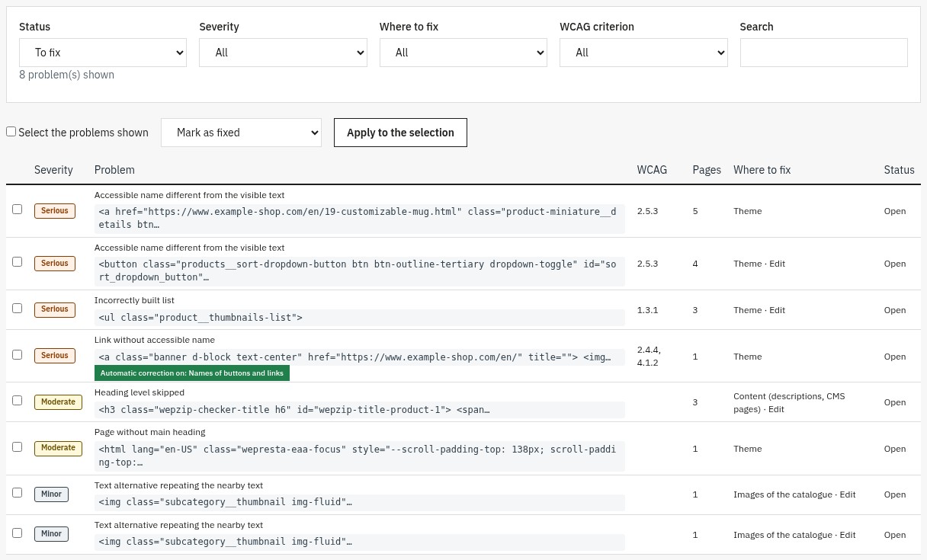
Task: Click 'Automatic correction on: Names of buttons and links' tag
Action: click(x=192, y=373)
